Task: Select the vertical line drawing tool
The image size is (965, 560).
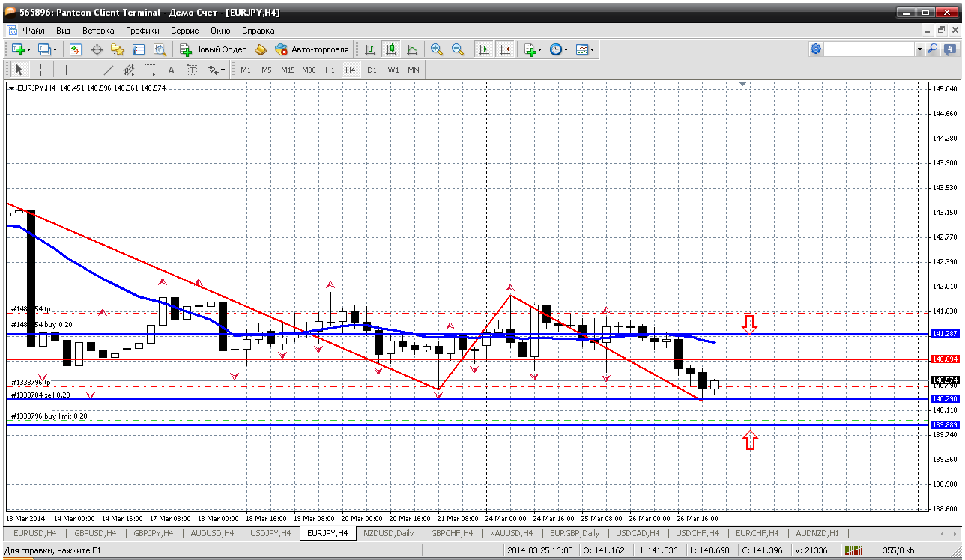Action: tap(66, 70)
